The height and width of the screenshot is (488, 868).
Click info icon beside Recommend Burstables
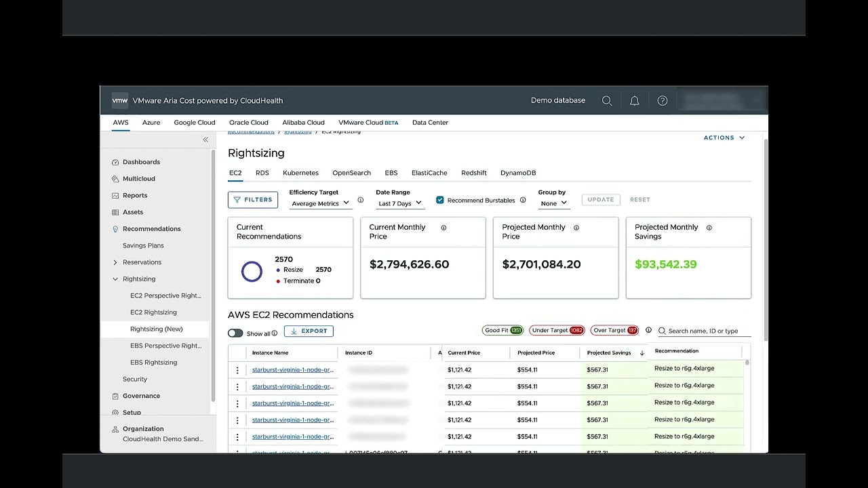(x=522, y=201)
